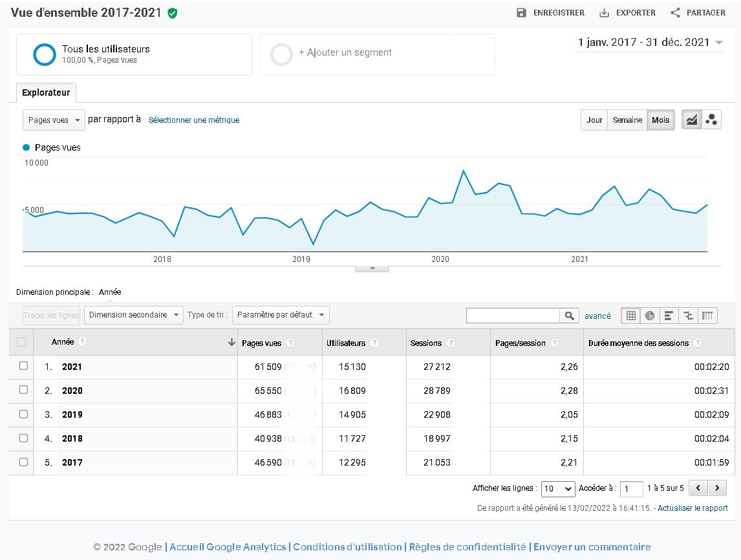741x560 pixels.
Task: Click the sort arrow in Année column
Action: pyautogui.click(x=231, y=342)
